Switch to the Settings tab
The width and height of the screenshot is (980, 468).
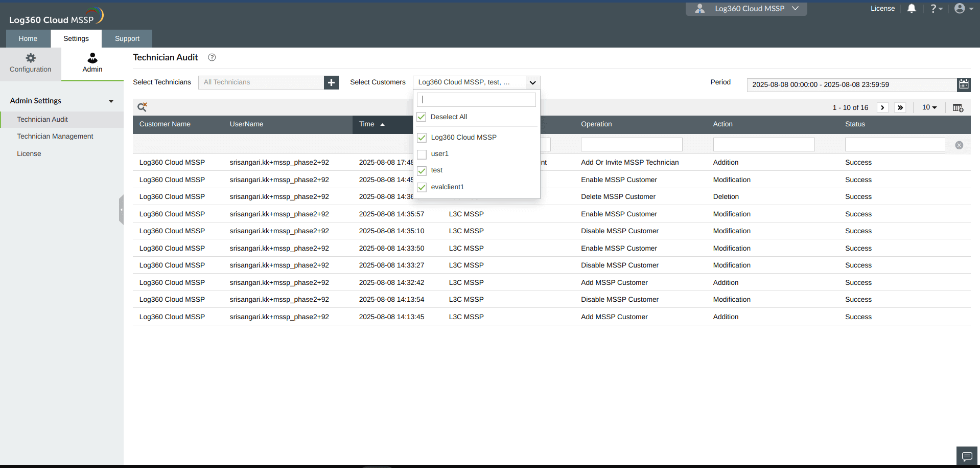76,38
